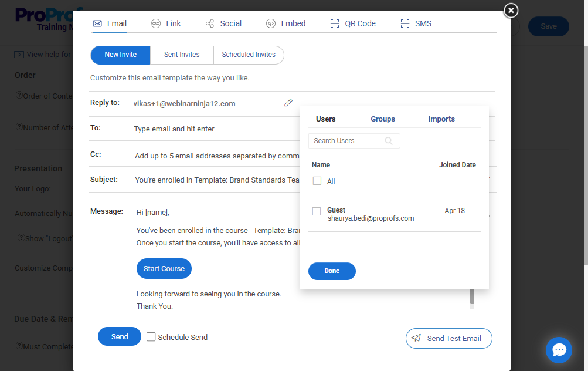The width and height of the screenshot is (588, 371).
Task: Open the SMS tab
Action: [416, 23]
